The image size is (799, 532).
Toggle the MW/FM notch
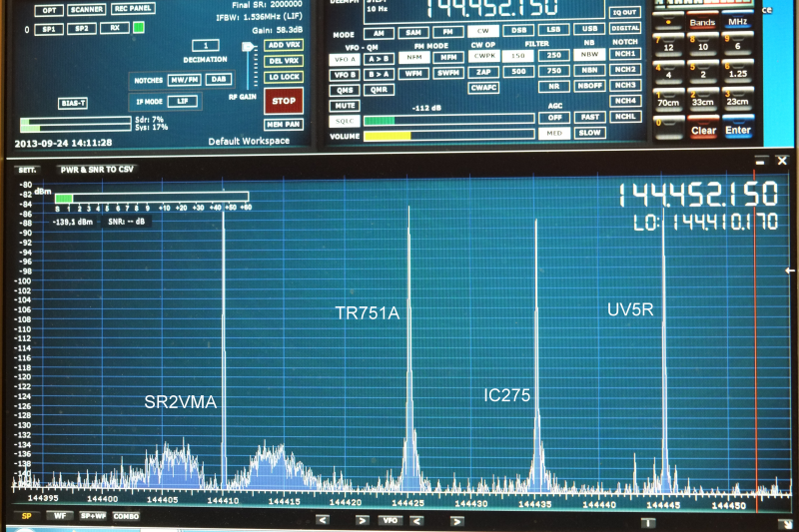pyautogui.click(x=185, y=80)
